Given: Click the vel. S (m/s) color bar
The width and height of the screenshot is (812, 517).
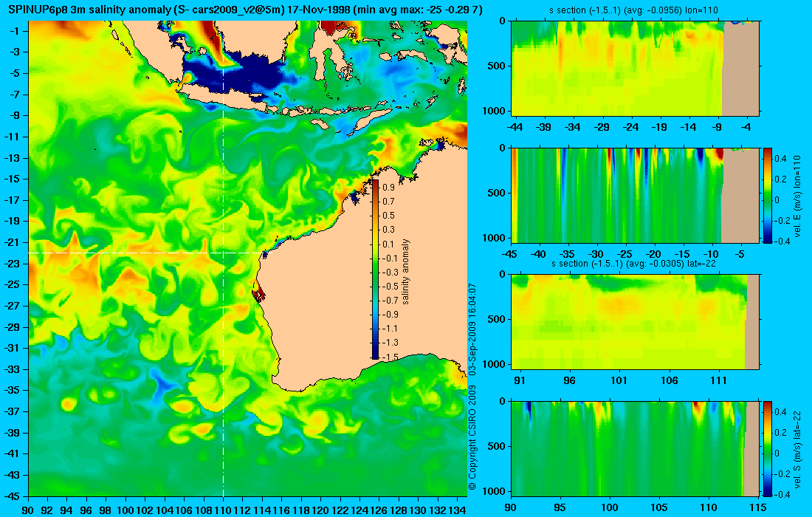Looking at the screenshot, I should pyautogui.click(x=768, y=448).
